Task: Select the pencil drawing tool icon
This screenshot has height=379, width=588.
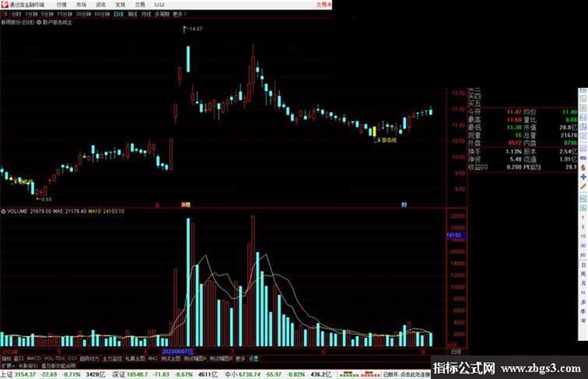Action: pos(583,187)
